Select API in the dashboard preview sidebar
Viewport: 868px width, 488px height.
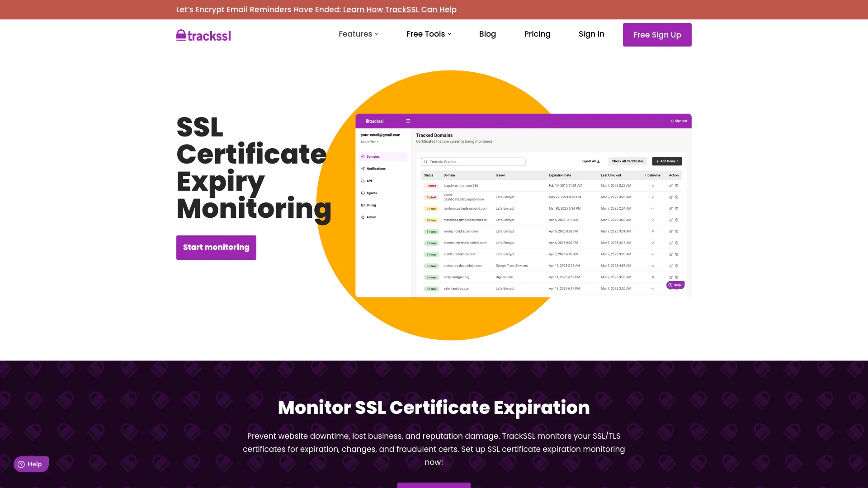click(x=367, y=181)
